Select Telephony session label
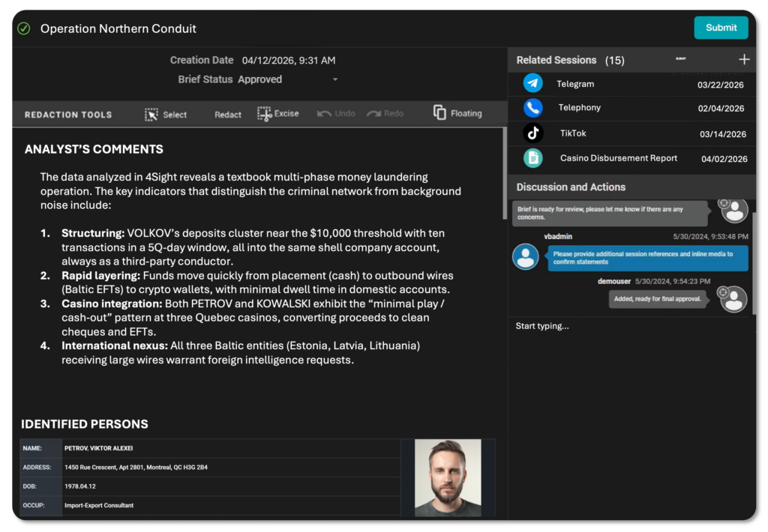 580,107
